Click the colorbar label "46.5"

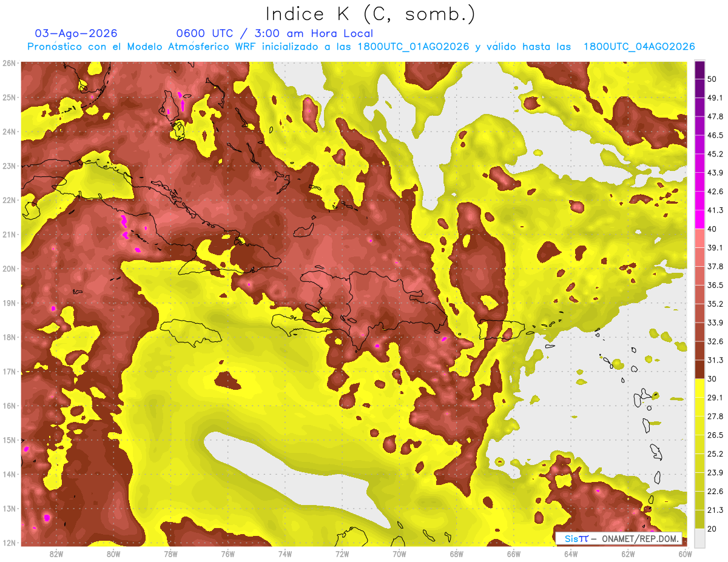[x=715, y=135]
